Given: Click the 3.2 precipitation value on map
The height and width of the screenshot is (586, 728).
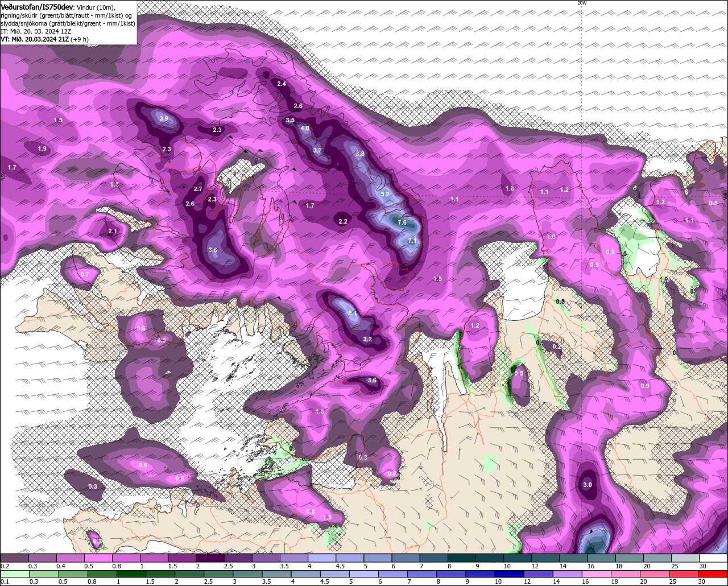Looking at the screenshot, I should [x=367, y=339].
